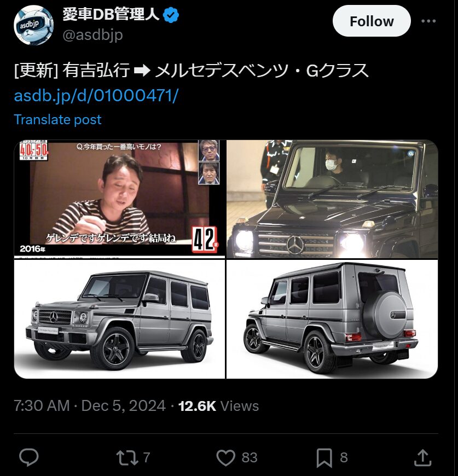Open the @asdbjp handle
The width and height of the screenshot is (458, 476).
93,35
